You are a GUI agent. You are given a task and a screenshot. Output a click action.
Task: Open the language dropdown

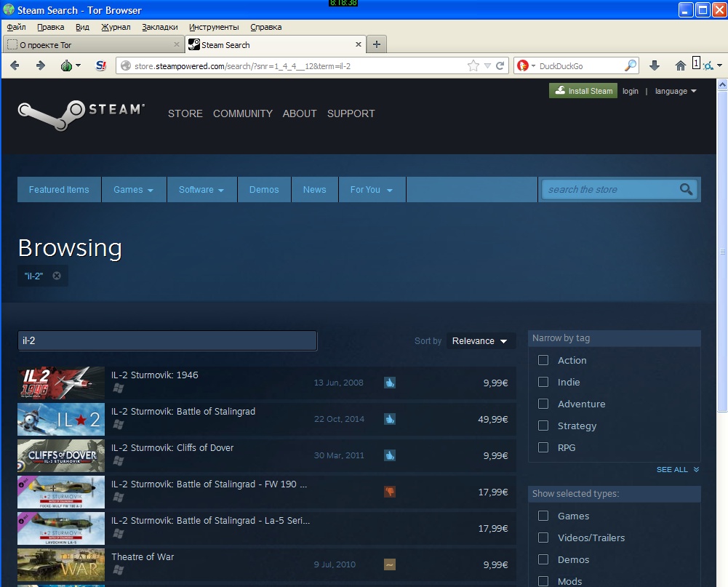point(676,91)
